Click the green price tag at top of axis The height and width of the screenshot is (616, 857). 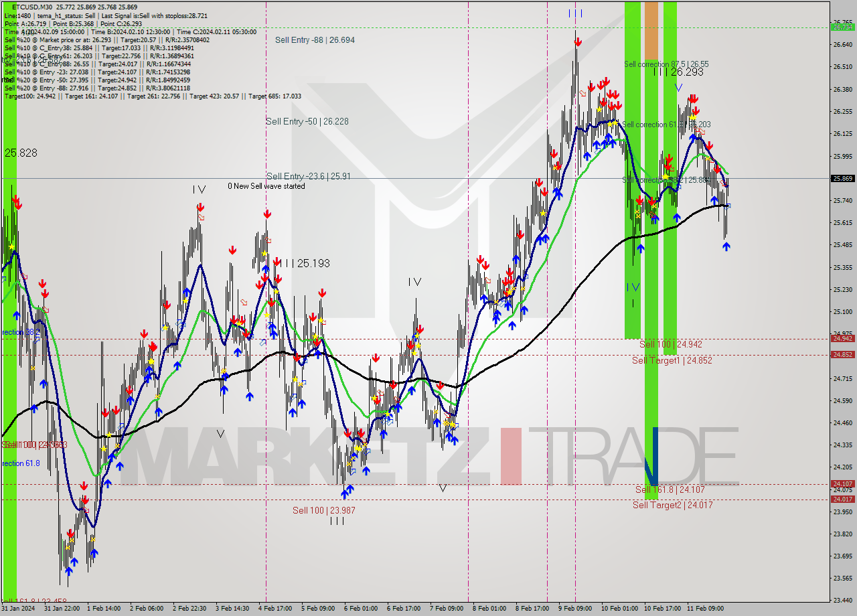click(x=842, y=27)
